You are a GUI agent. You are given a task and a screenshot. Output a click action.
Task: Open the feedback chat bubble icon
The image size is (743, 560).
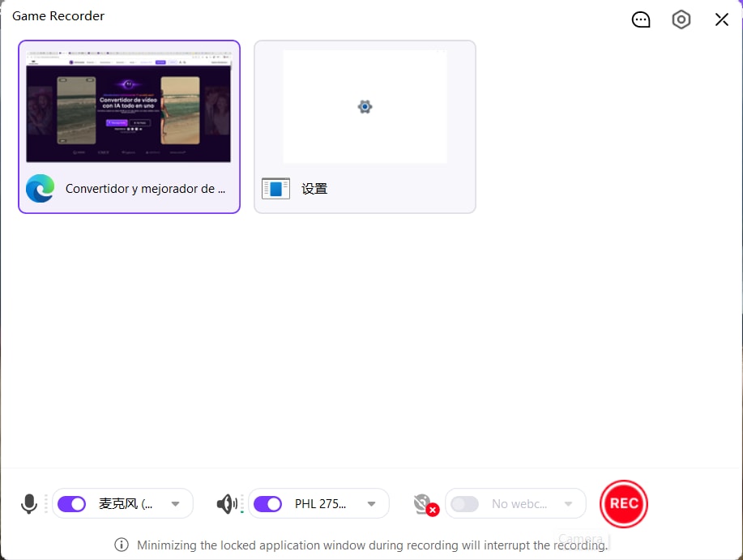[x=641, y=19]
